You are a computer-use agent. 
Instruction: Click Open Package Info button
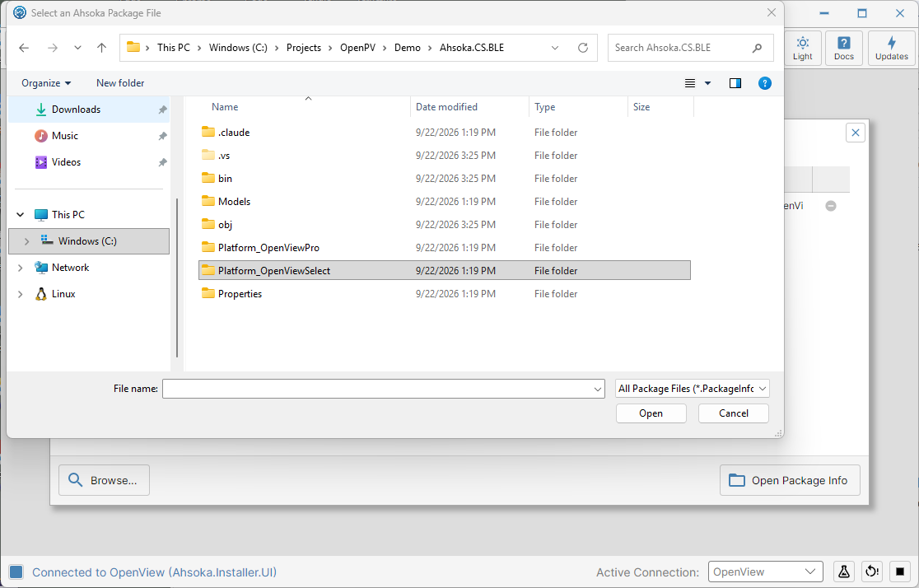(x=790, y=480)
